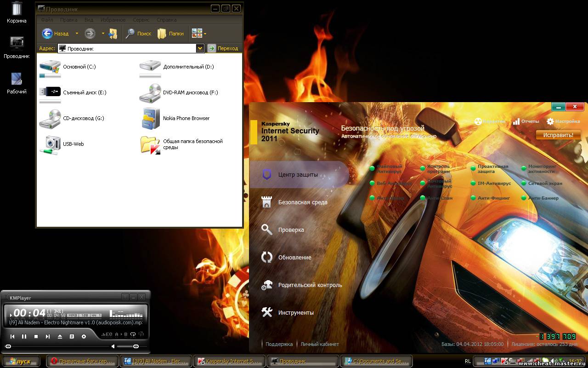Pause playback in KMPlayer
Image resolution: width=588 pixels, height=368 pixels.
(x=24, y=337)
